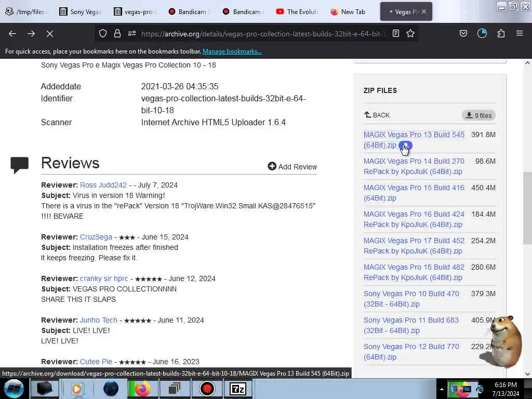532x399 pixels.
Task: Click the scrollbar up arrow
Action: click(x=527, y=63)
